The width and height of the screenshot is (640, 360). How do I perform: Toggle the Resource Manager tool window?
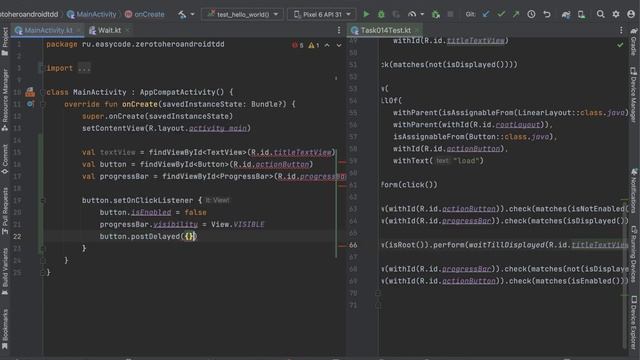pos(5,100)
